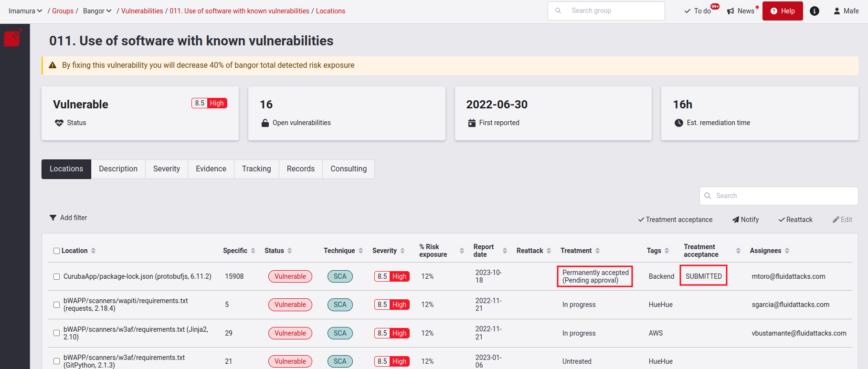Check the GitPython 2.1.3 row checkbox
868x369 pixels.
pos(56,361)
